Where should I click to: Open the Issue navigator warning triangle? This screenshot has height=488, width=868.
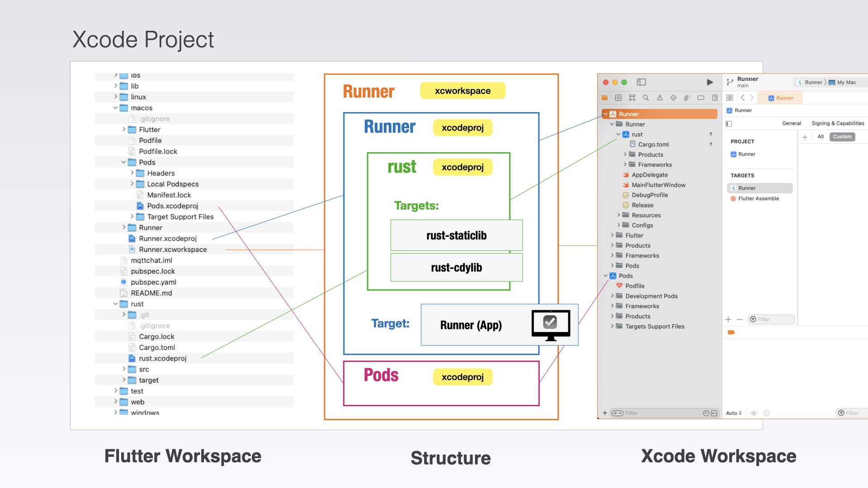(660, 98)
